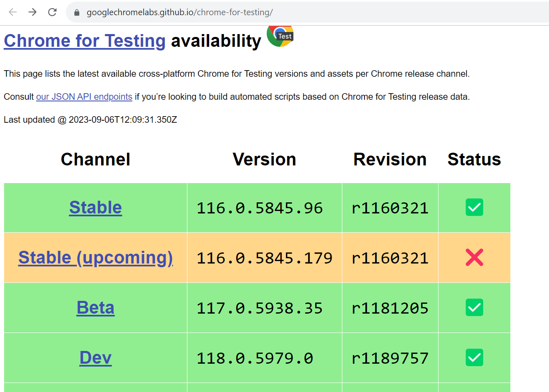Screen dimensions: 549x392
Task: Select the Version column header
Action: [264, 159]
